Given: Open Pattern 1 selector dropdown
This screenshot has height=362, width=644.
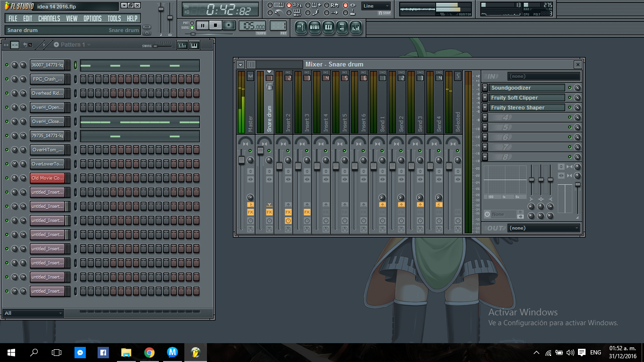Looking at the screenshot, I should [88, 45].
